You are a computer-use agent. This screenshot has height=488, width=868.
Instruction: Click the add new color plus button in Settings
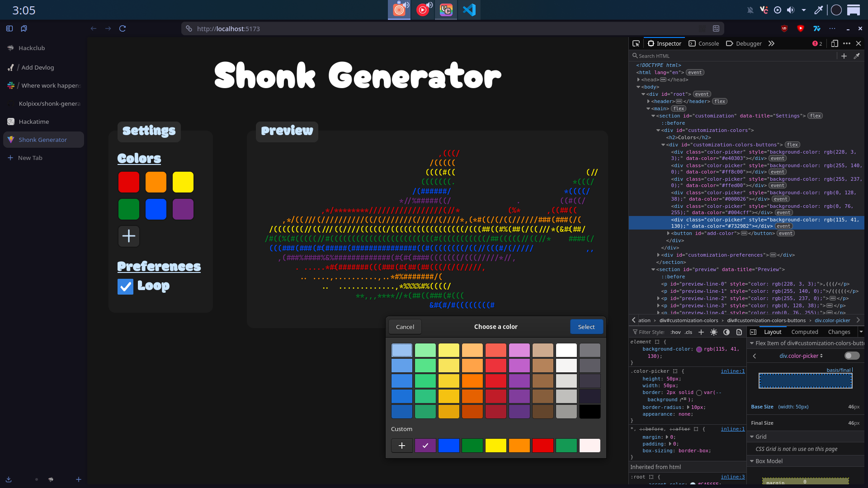click(129, 236)
